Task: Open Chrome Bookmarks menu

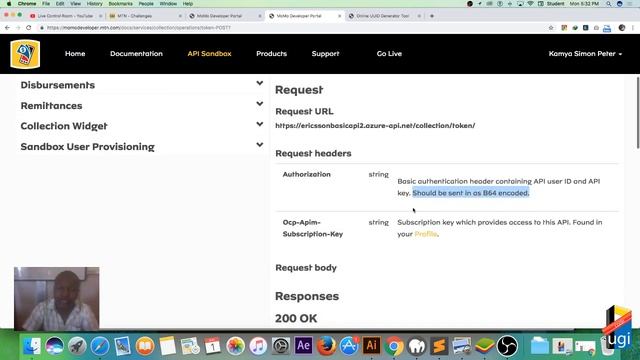Action: click(120, 4)
